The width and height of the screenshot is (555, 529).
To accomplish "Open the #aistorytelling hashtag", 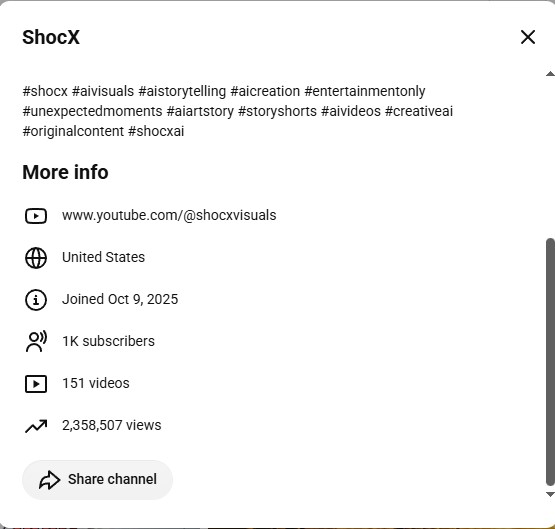I will pos(182,91).
